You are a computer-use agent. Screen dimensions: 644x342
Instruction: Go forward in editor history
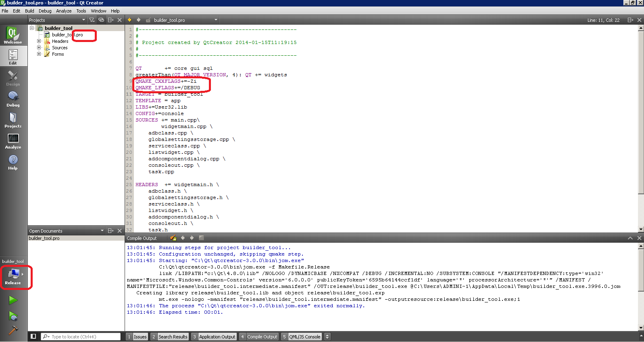pos(138,20)
